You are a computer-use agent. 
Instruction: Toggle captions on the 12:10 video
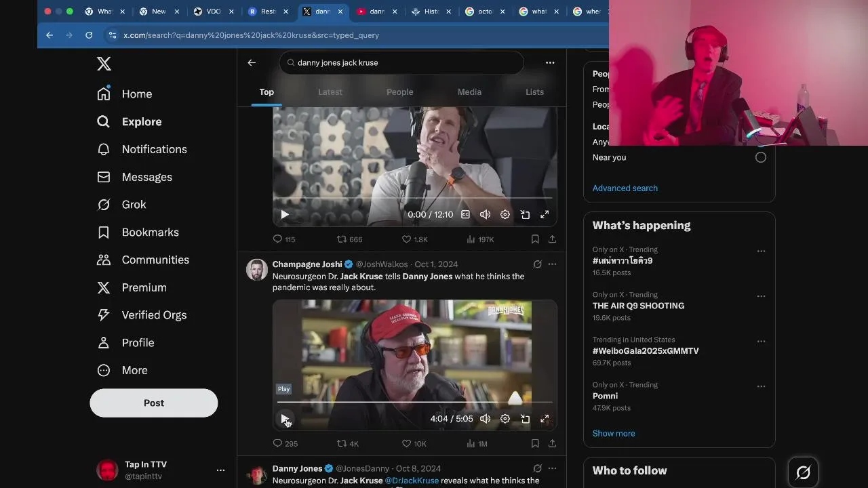click(465, 214)
